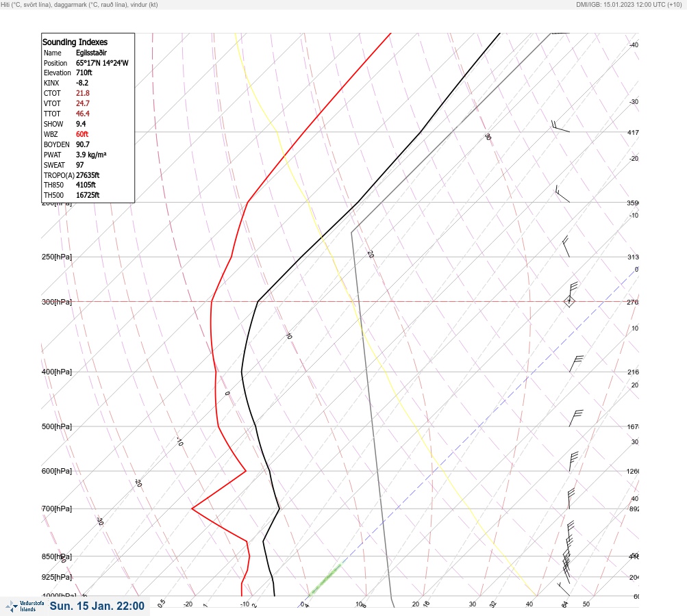This screenshot has width=687, height=616.
Task: Click the 500[hPa] pressure label
Action: (57, 426)
